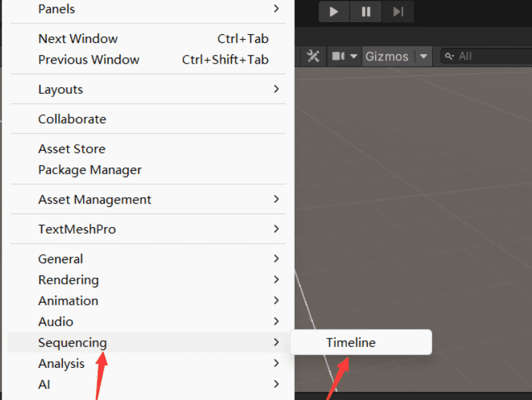Image resolution: width=532 pixels, height=400 pixels.
Task: Click the search magnifier icon
Action: point(450,56)
